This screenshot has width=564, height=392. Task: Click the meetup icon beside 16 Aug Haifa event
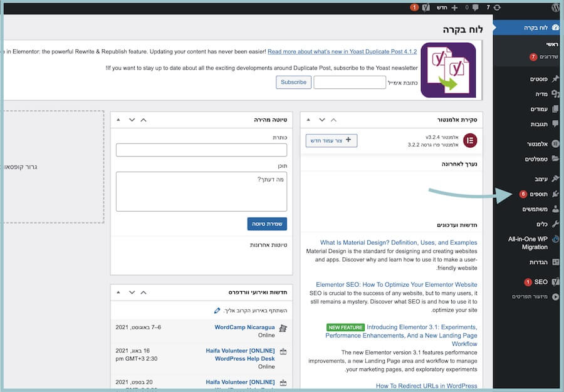[x=283, y=351]
